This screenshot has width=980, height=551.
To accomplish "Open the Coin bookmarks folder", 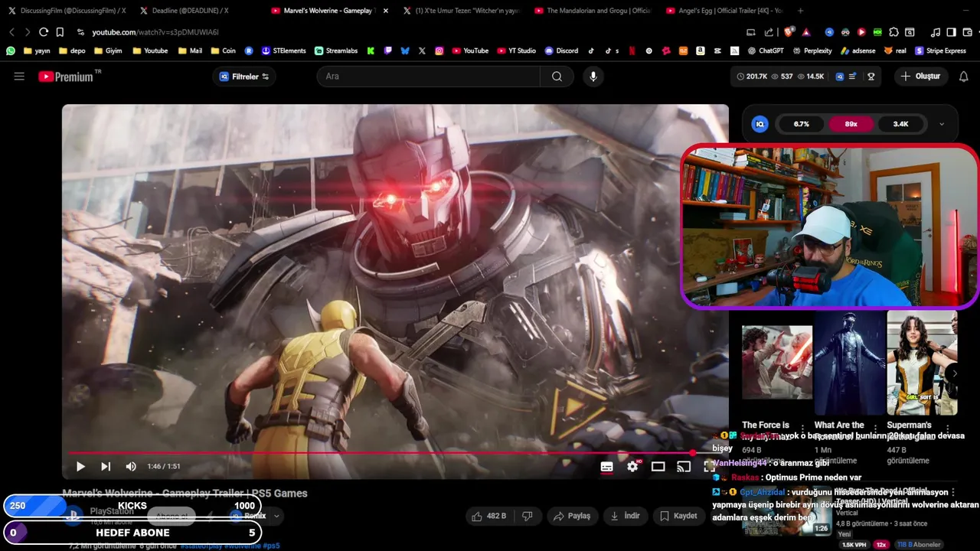I will [223, 51].
